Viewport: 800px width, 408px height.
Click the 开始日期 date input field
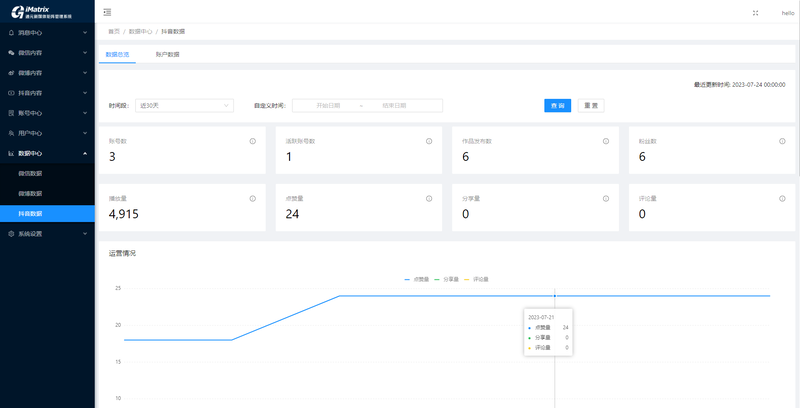tap(328, 105)
